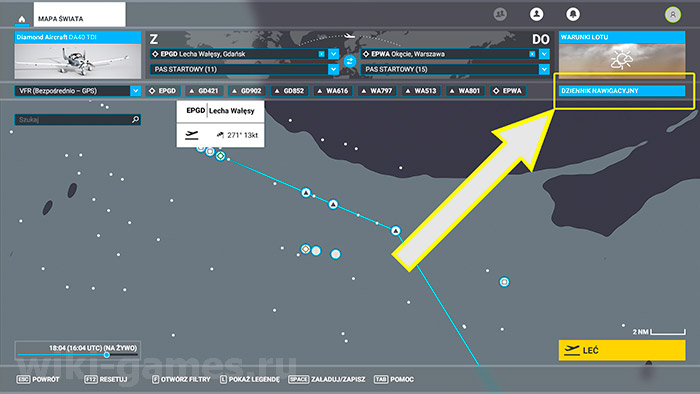
Task: Clear the EPWA arrival airport selection
Action: click(x=532, y=54)
